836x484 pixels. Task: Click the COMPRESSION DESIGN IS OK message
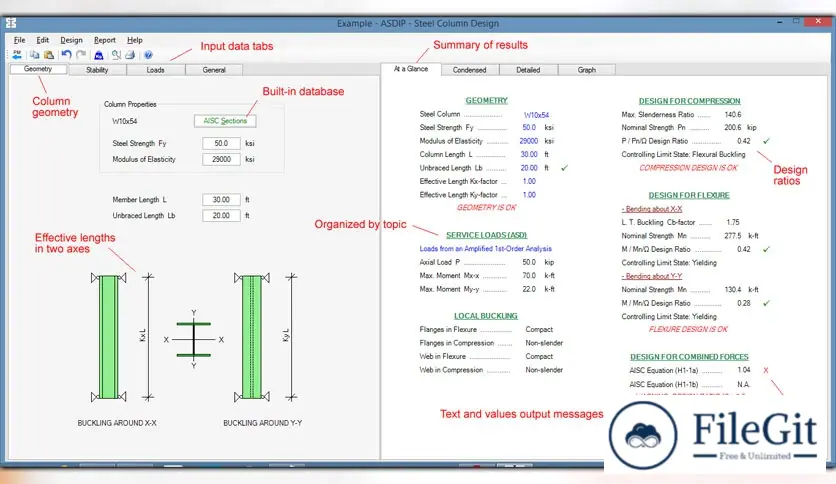tap(688, 167)
